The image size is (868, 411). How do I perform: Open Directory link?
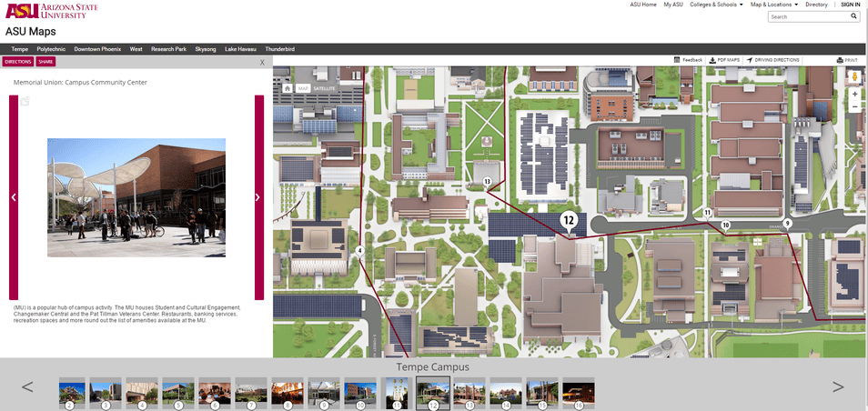coord(816,5)
